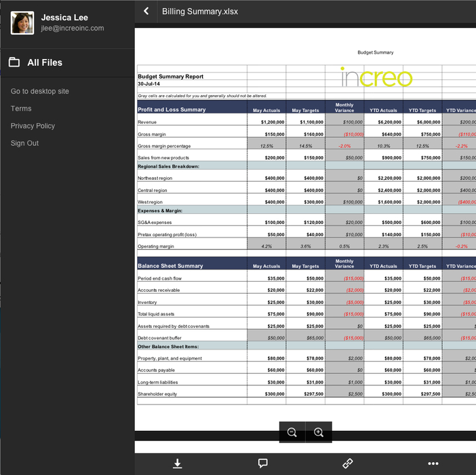The width and height of the screenshot is (476, 475).
Task: Click the Billing Summary.xlsx title
Action: point(199,12)
